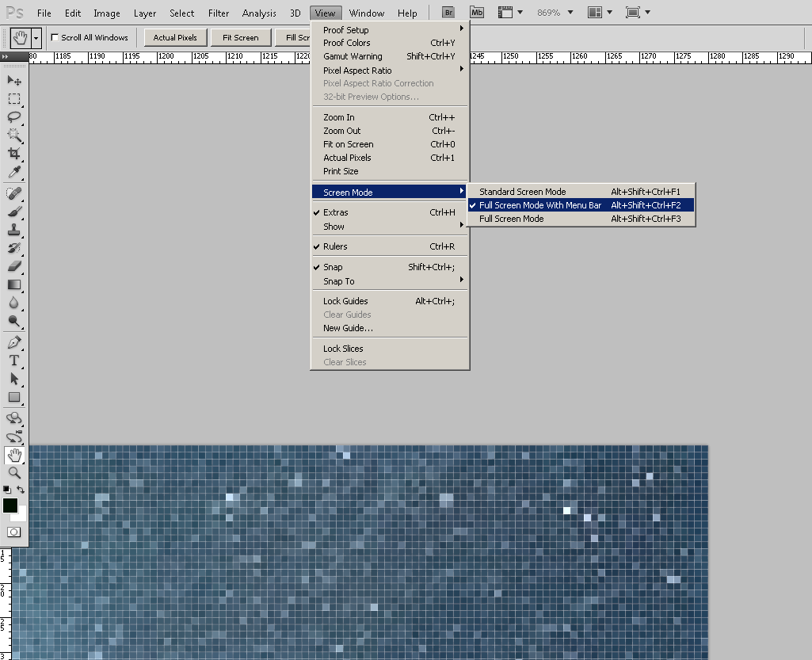Select the Rectangle shape tool
Viewport: 812px width, 660px height.
click(x=14, y=398)
